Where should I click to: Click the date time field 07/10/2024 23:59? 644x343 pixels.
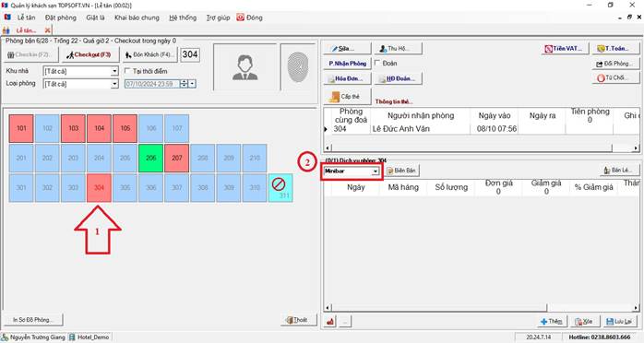[152, 84]
